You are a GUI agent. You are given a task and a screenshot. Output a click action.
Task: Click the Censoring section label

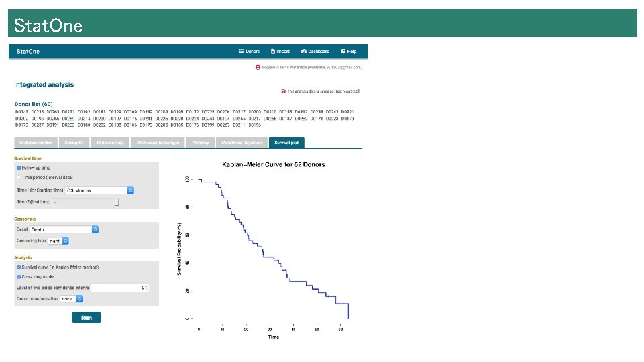[x=25, y=219]
